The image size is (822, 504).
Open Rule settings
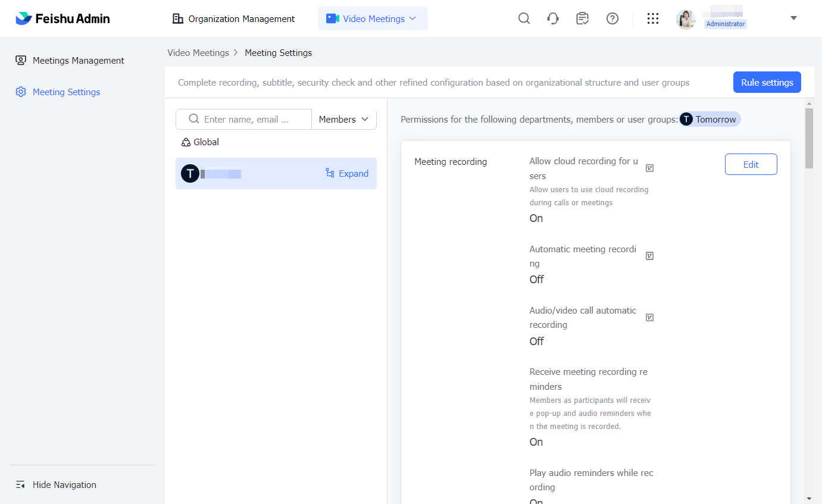coord(767,83)
